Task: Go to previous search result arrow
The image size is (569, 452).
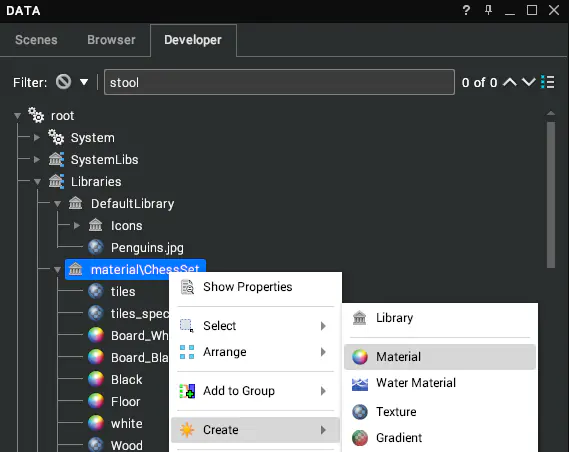Action: pos(510,82)
